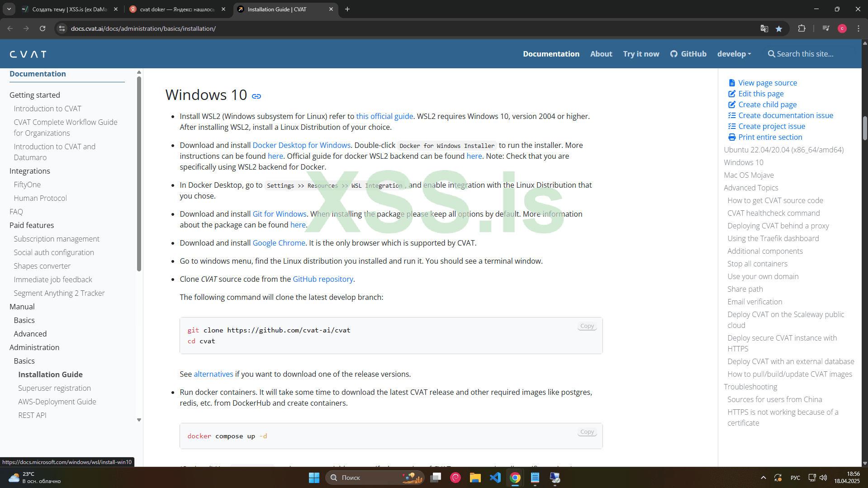Open Docker Desktop for Windows link
The image size is (868, 488).
(302, 145)
